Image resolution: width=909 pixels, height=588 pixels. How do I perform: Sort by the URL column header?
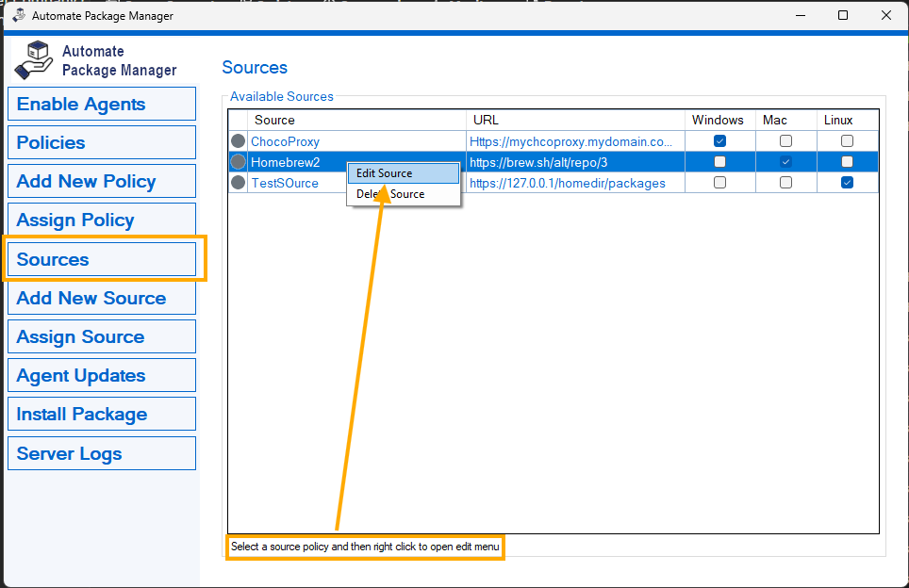(x=575, y=120)
